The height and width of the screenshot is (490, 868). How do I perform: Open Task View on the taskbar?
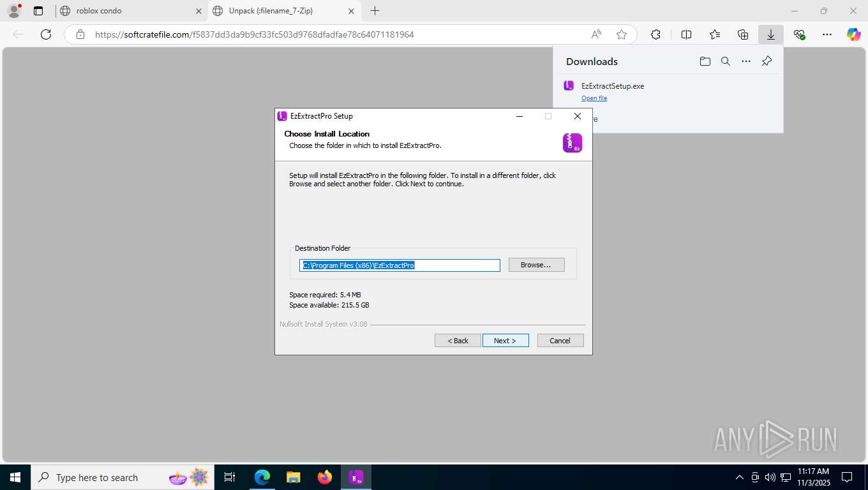coord(230,477)
